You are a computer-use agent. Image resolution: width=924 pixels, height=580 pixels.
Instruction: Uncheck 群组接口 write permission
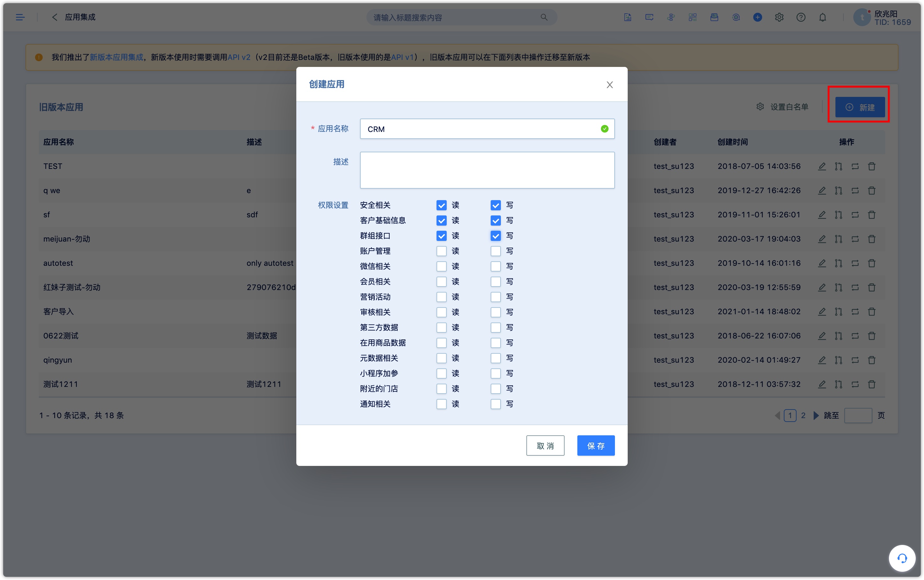(495, 236)
